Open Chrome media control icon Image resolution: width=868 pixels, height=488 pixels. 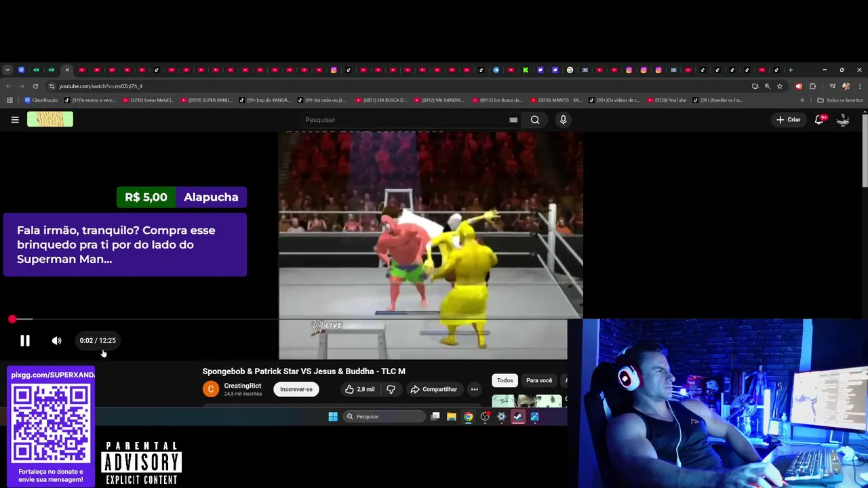coord(832,86)
